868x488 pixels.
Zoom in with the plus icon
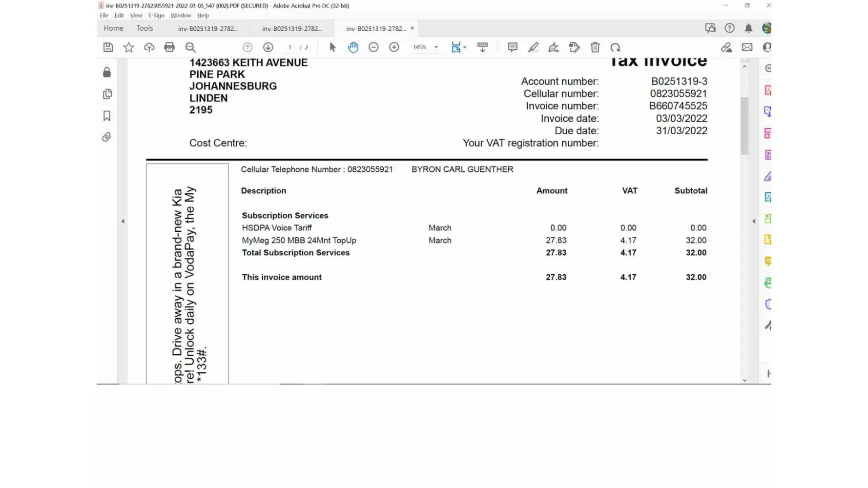click(x=394, y=47)
